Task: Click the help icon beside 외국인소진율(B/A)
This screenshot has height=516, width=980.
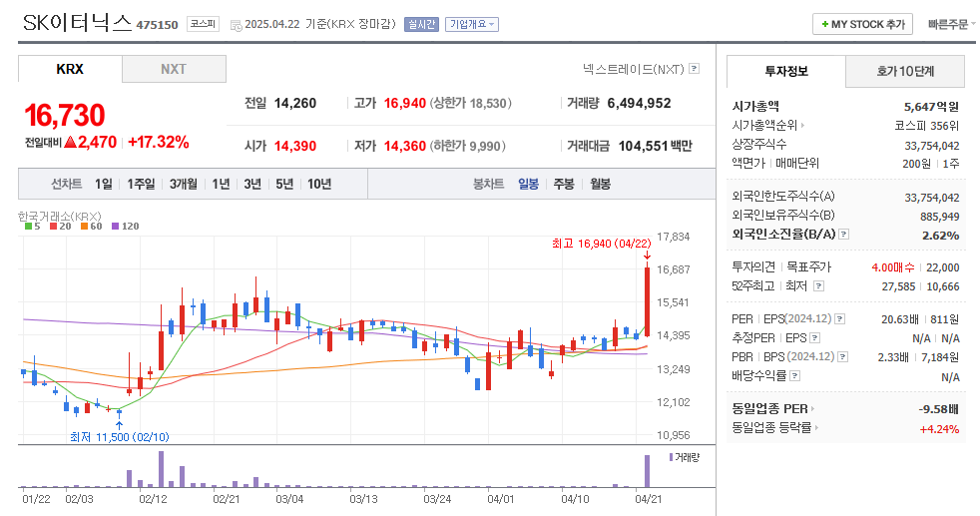Action: [x=843, y=235]
